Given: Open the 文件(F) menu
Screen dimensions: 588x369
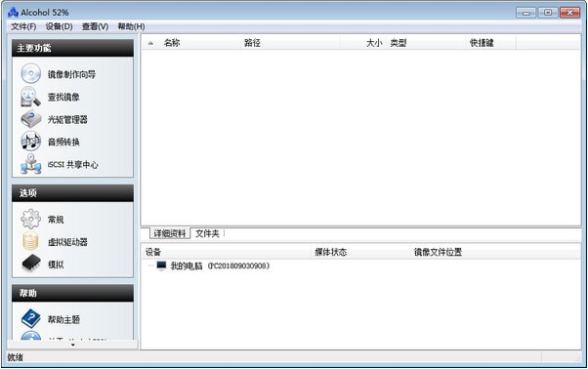Looking at the screenshot, I should (23, 26).
